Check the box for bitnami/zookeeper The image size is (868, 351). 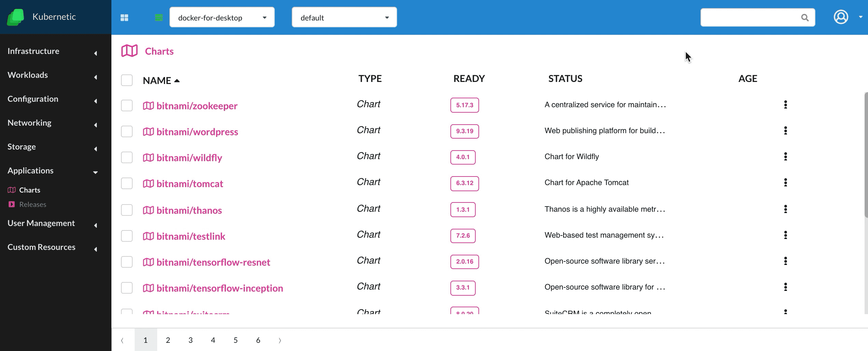[x=127, y=106]
